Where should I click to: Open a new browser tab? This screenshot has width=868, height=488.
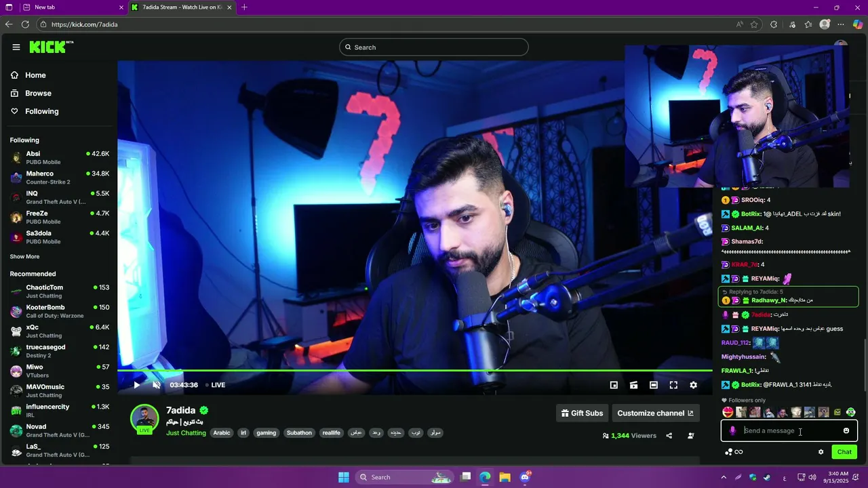[244, 7]
